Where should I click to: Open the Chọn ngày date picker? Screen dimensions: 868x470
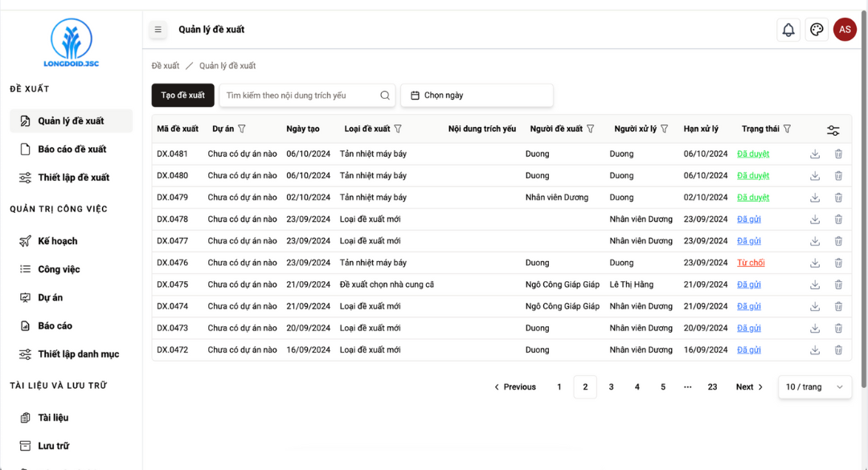[477, 96]
